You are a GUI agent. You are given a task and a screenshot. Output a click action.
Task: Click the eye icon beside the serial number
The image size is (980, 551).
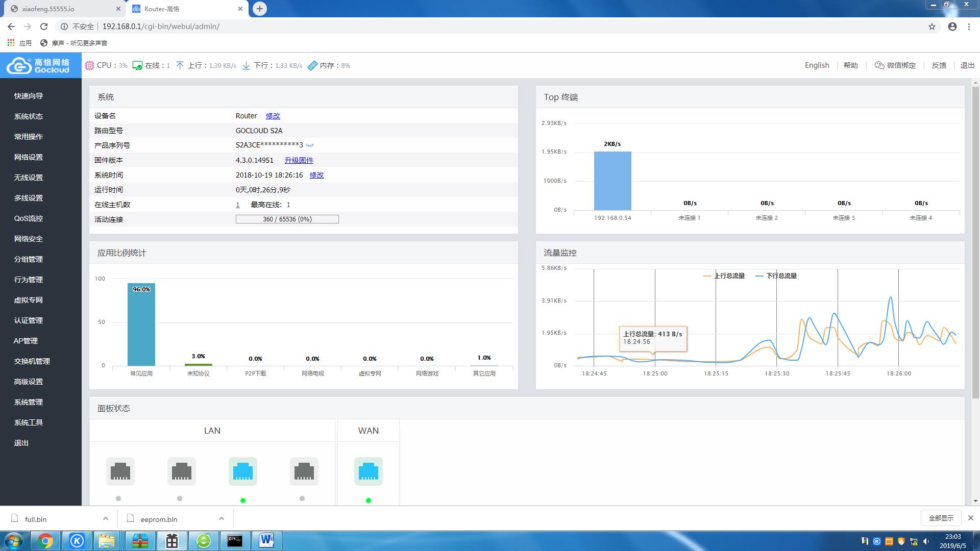coord(310,145)
